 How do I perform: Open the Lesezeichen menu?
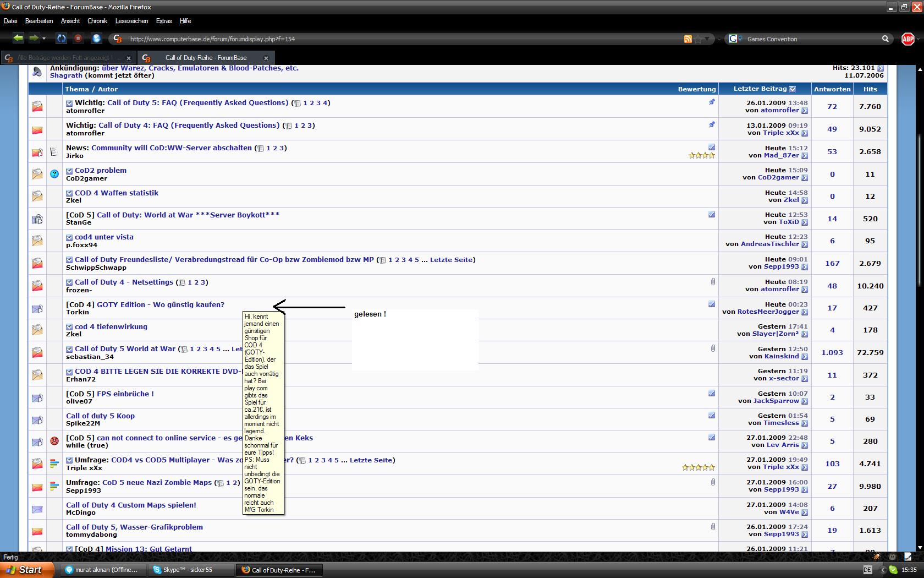pyautogui.click(x=131, y=21)
